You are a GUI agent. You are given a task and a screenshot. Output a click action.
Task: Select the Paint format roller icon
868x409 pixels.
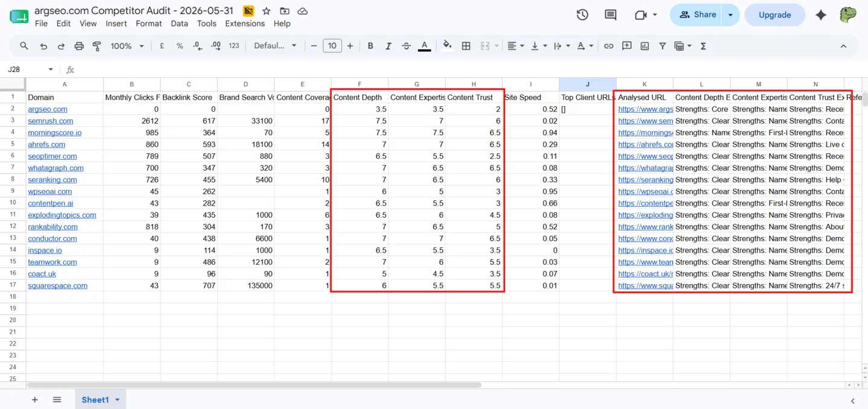pos(97,46)
